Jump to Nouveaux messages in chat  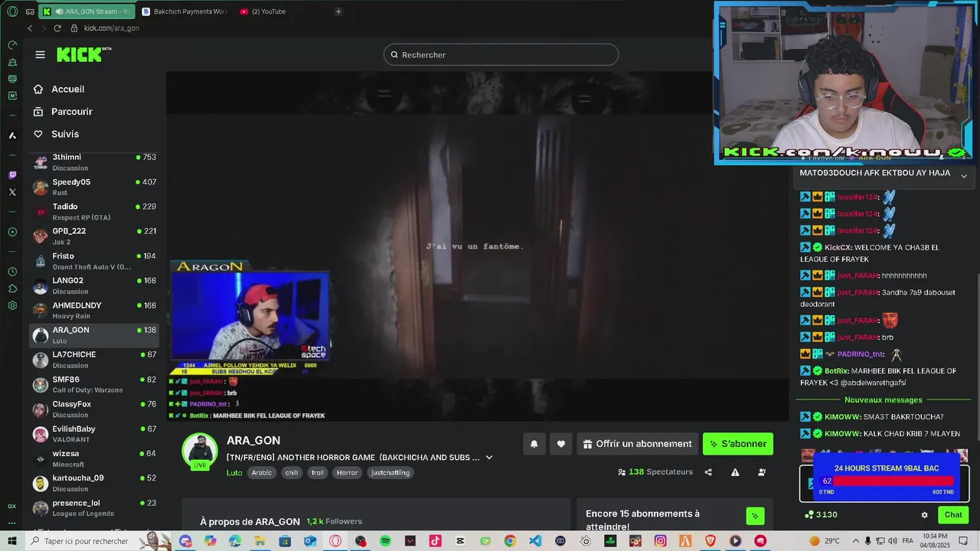(884, 400)
